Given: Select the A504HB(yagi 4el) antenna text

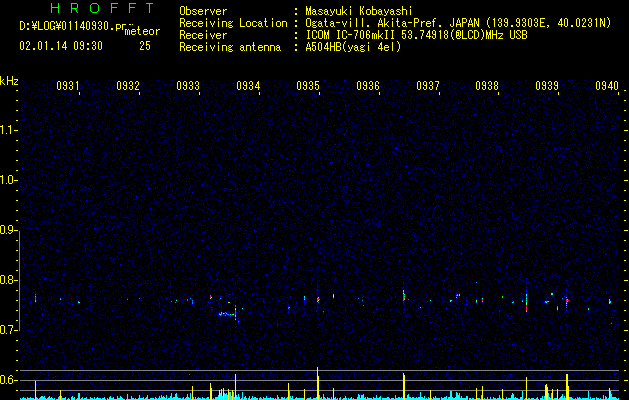Looking at the screenshot, I should [353, 47].
